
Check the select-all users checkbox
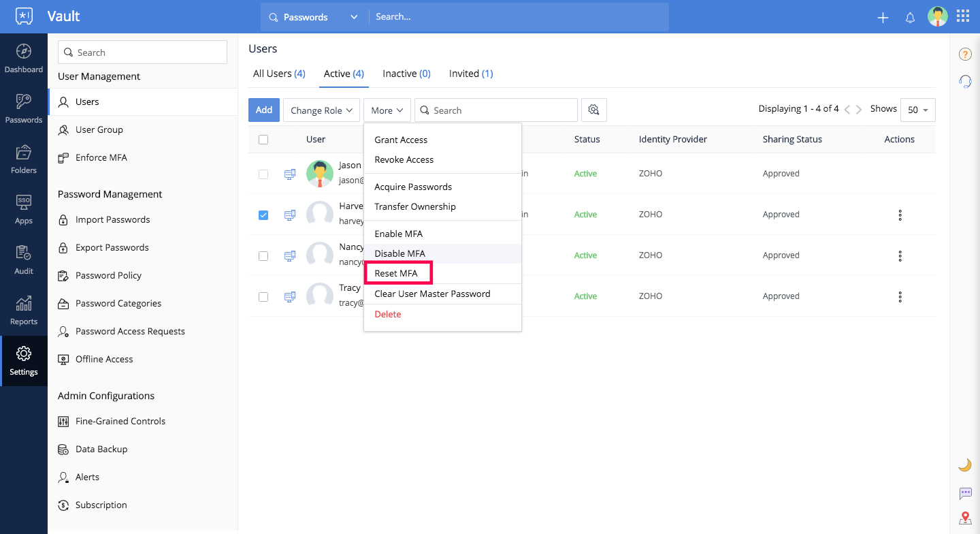263,139
